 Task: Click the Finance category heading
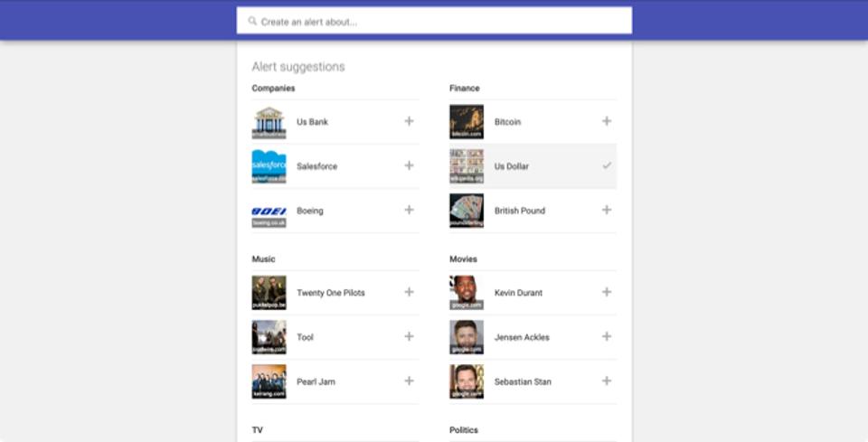(x=465, y=88)
